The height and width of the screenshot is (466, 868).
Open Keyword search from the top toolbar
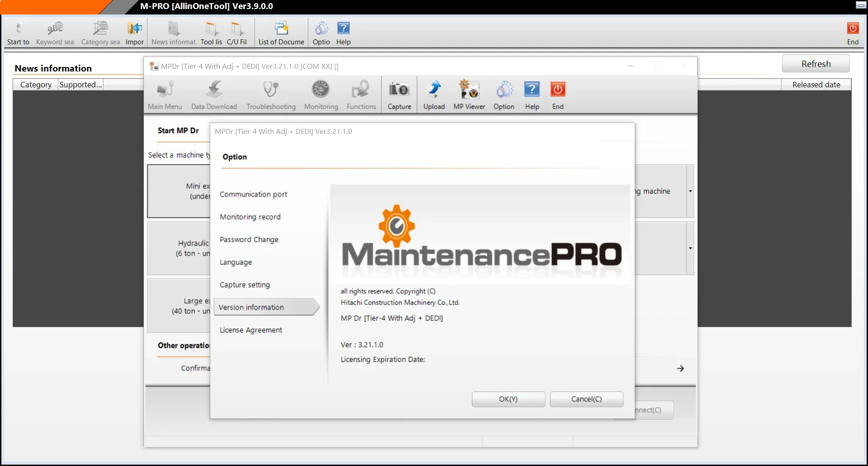55,32
